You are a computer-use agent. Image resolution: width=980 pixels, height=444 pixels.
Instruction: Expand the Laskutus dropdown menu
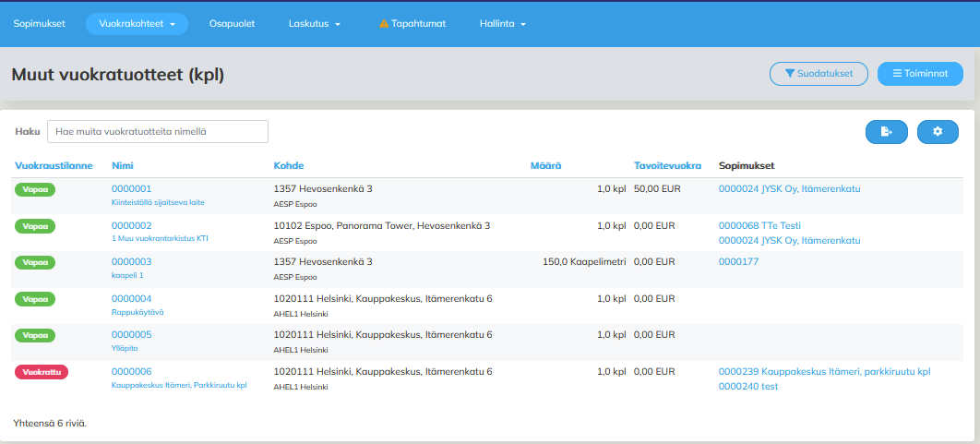[x=315, y=24]
